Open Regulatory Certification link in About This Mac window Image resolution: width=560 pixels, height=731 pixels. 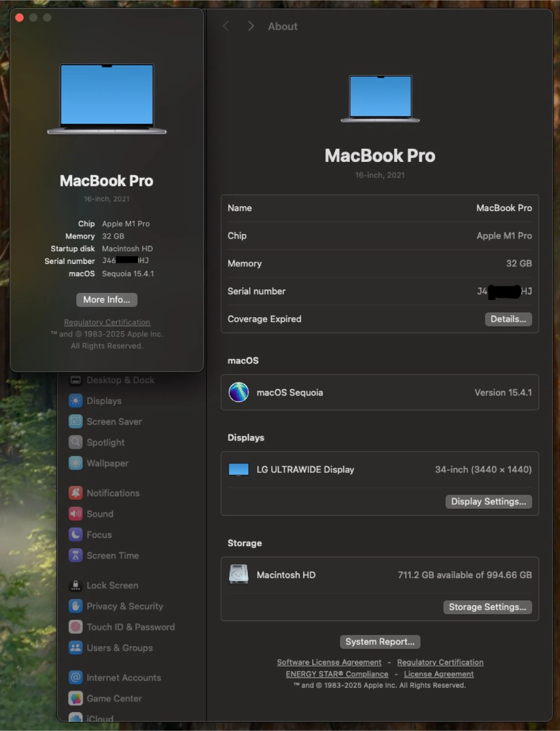tap(107, 322)
